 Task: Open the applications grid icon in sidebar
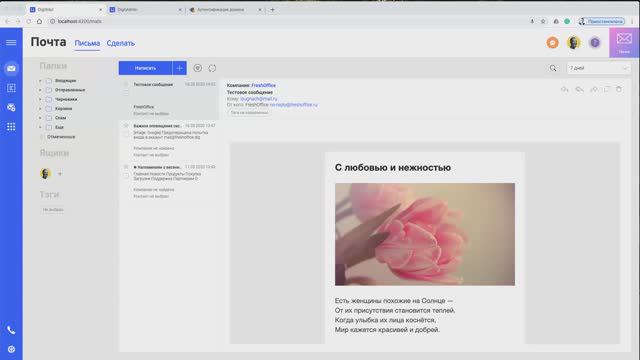(11, 127)
